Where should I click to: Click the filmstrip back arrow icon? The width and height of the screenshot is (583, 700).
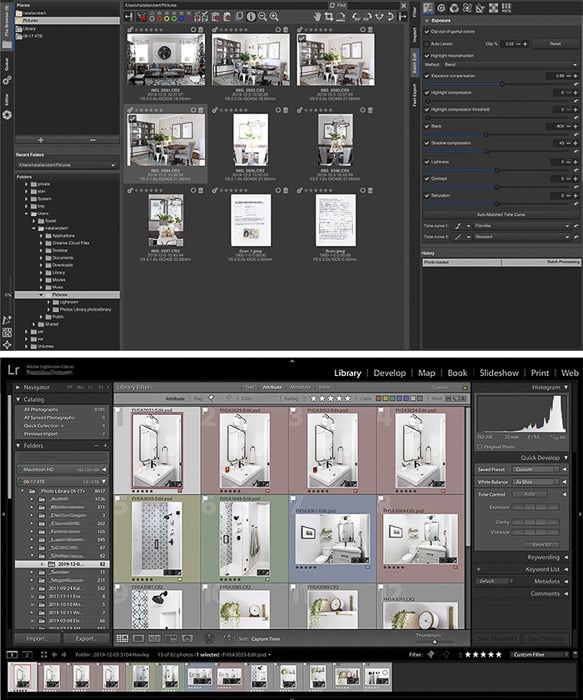coord(54,654)
